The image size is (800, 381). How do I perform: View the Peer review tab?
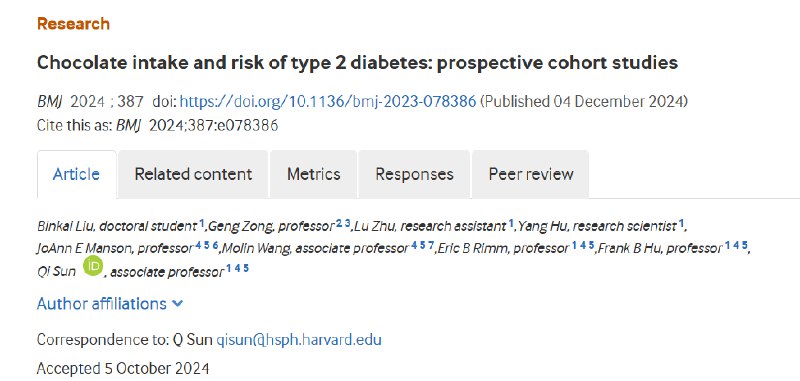(x=531, y=174)
